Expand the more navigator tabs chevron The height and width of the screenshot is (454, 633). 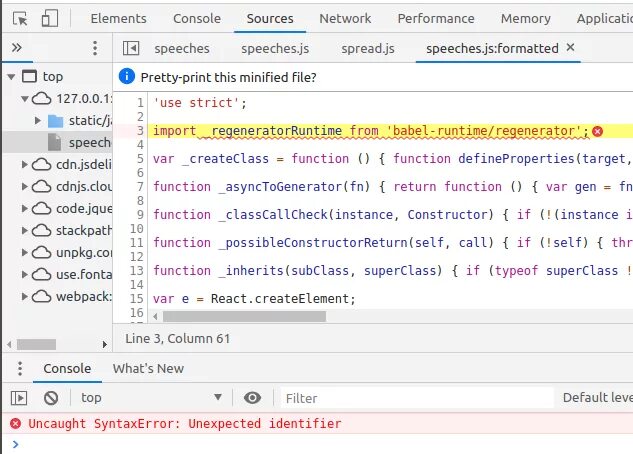coord(16,48)
